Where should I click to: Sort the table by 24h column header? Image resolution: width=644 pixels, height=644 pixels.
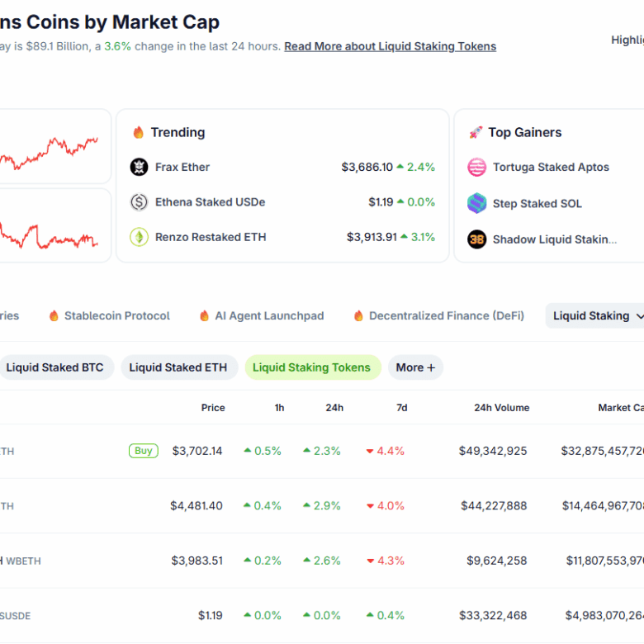334,408
